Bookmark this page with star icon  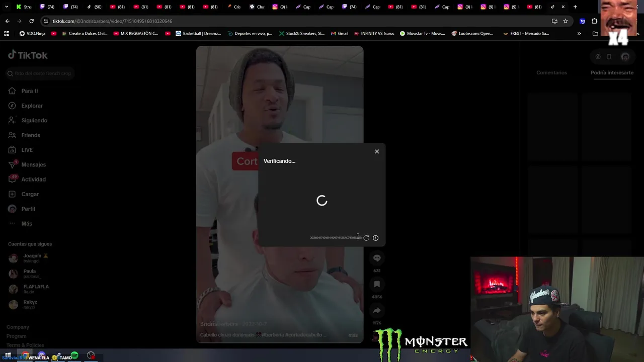pos(566,21)
